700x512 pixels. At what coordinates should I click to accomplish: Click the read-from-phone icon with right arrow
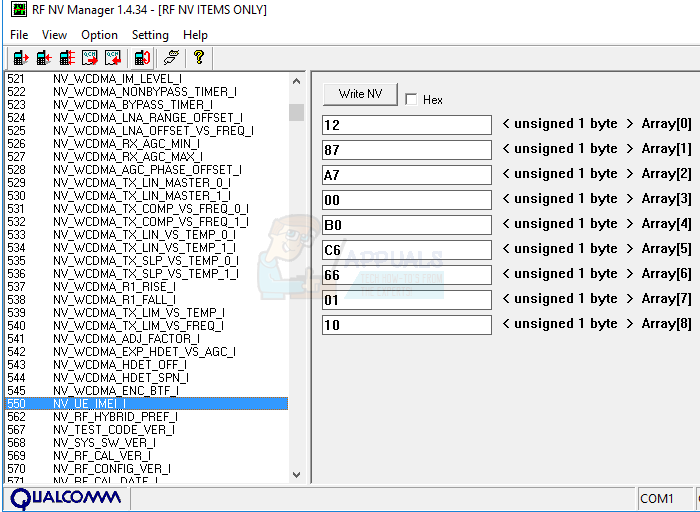(x=21, y=58)
